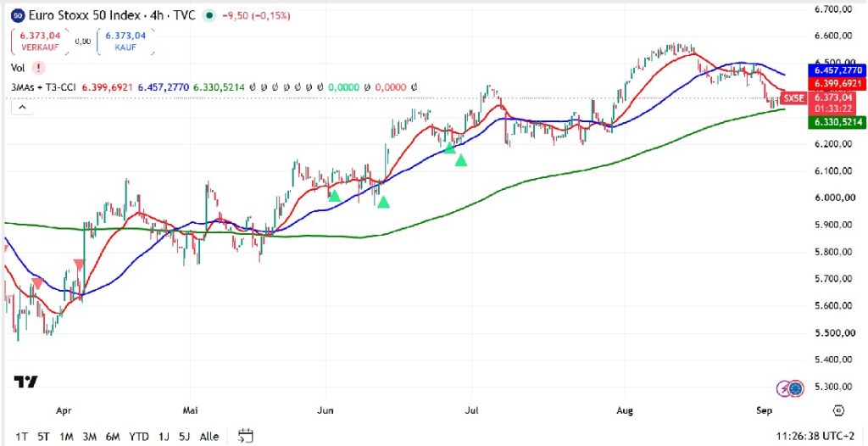The width and height of the screenshot is (868, 446).
Task: Click red legend value 6.399,6921
Action: (108, 87)
